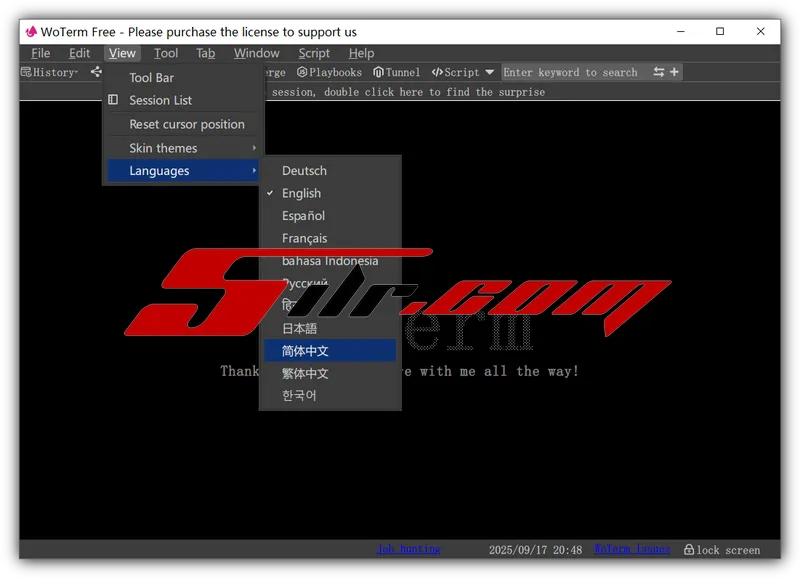
Task: Select 简体中文 language
Action: click(x=330, y=350)
